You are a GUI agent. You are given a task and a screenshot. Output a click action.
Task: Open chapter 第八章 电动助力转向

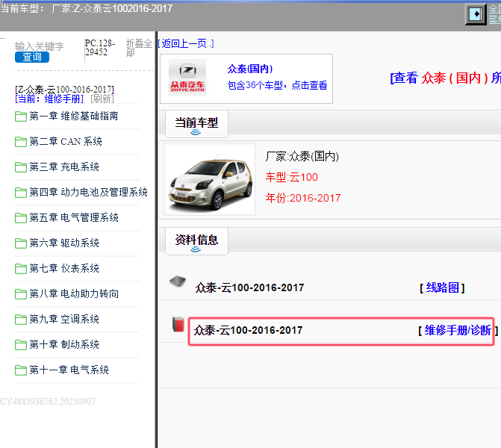74,293
